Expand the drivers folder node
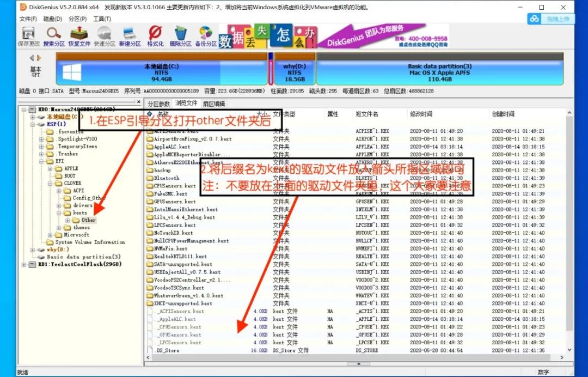Screen dimensions: 588x377 [59, 205]
